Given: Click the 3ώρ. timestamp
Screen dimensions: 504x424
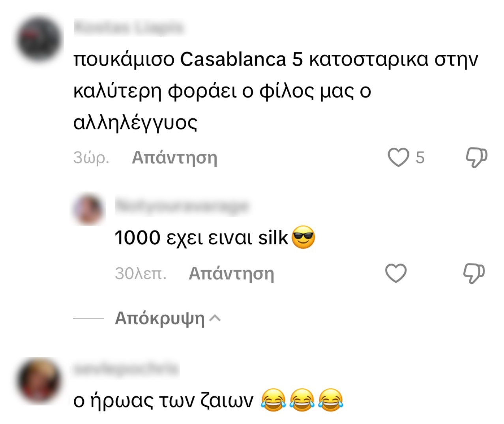Looking at the screenshot, I should pyautogui.click(x=91, y=158).
